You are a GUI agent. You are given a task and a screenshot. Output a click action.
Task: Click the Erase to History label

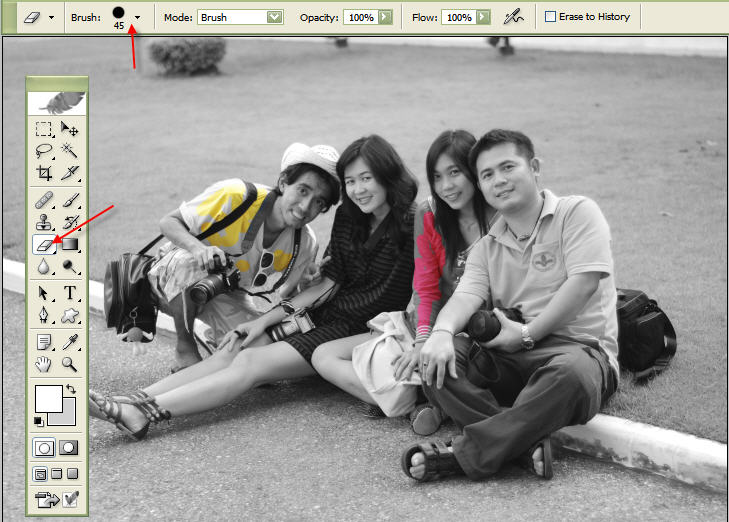tap(594, 17)
